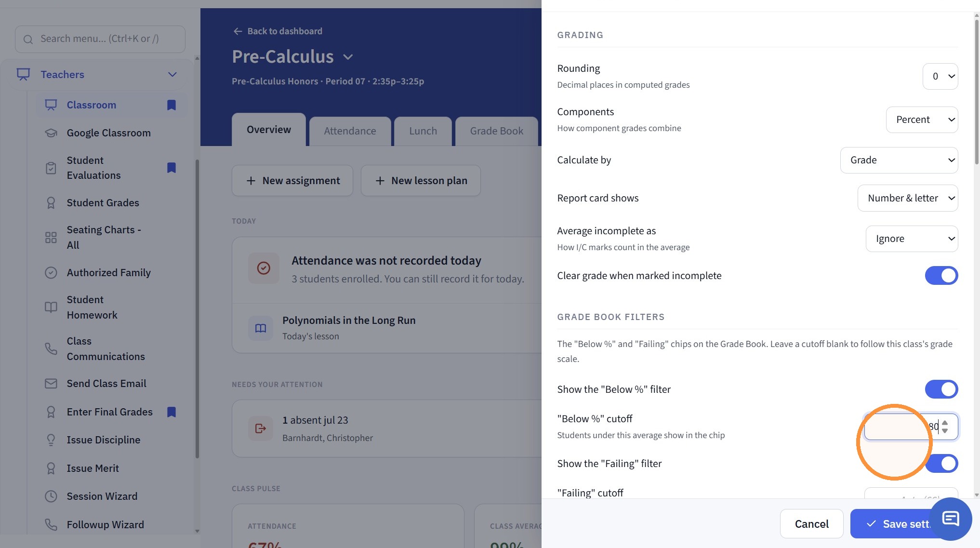Image resolution: width=980 pixels, height=548 pixels.
Task: Click the Issue Discipline lightbulb icon
Action: (x=51, y=440)
